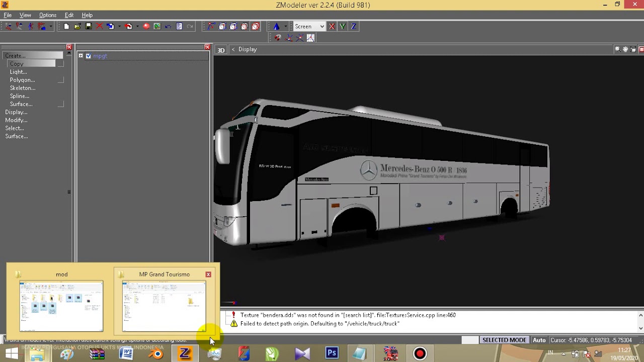Uncheck the mpgt object checkbox
This screenshot has height=362, width=644.
tap(88, 56)
